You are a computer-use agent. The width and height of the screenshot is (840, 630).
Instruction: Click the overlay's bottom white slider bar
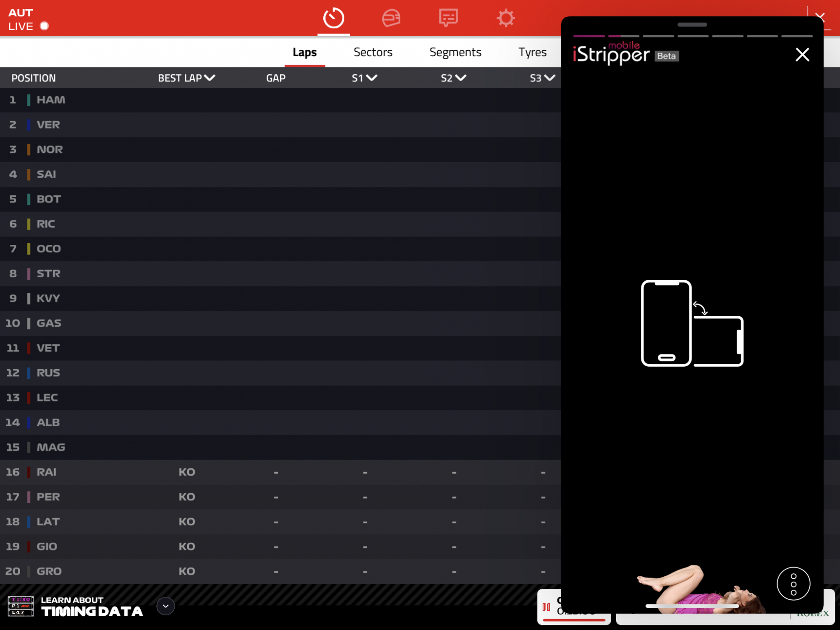pyautogui.click(x=692, y=606)
